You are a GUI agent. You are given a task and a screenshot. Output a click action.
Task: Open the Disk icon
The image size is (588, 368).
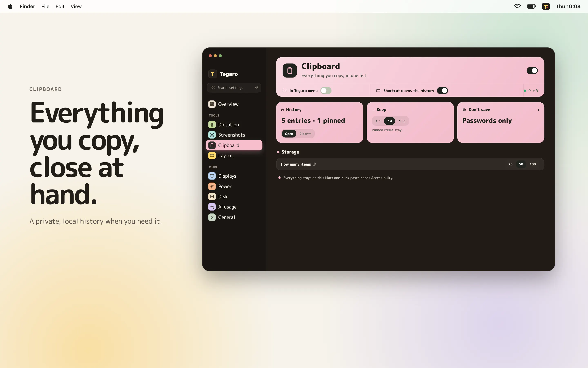click(x=212, y=197)
